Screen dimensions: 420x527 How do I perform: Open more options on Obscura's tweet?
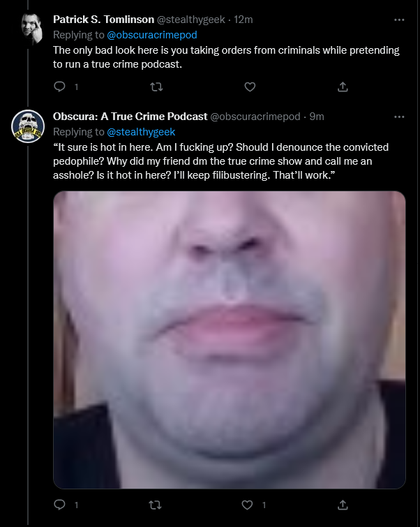click(399, 117)
